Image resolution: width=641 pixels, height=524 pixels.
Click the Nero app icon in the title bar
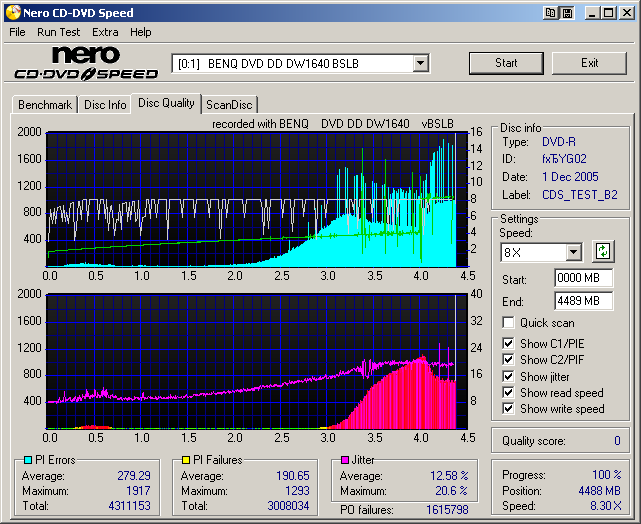click(x=12, y=12)
